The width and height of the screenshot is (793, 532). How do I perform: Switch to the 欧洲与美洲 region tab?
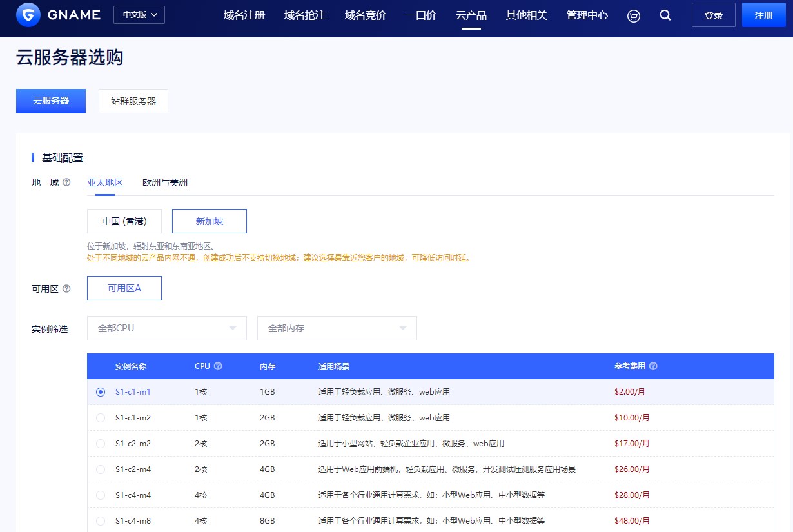pos(164,182)
